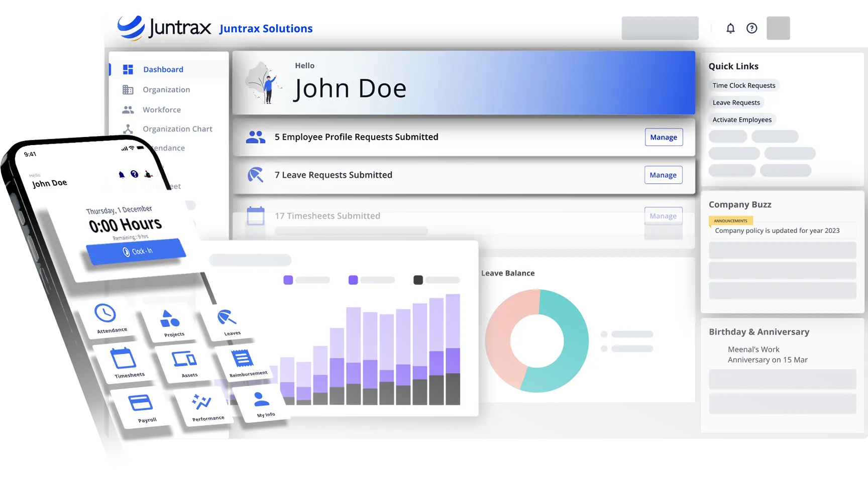The width and height of the screenshot is (868, 488).
Task: Tap My Info person icon on phone
Action: tap(261, 399)
